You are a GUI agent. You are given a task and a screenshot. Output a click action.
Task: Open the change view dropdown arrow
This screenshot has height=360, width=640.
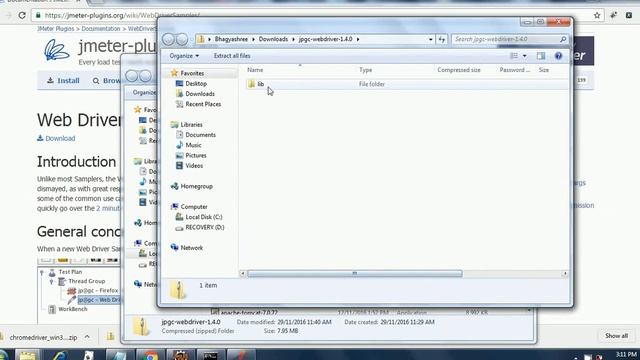524,56
